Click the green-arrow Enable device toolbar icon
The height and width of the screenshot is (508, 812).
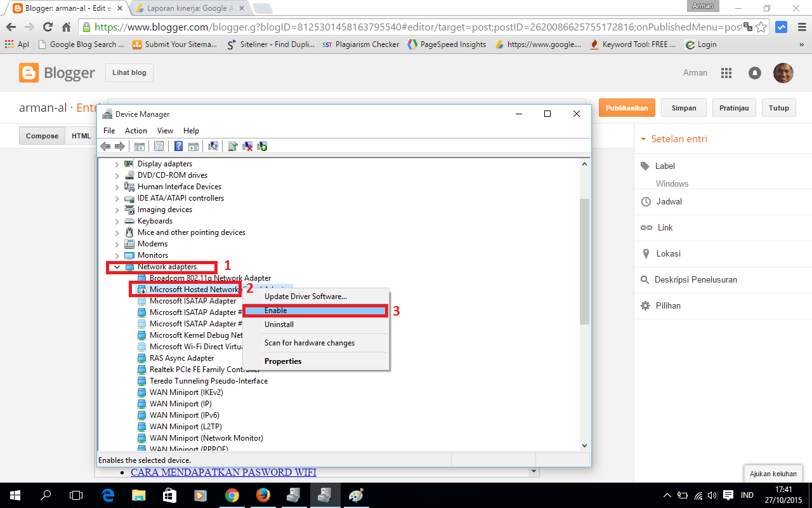[262, 147]
